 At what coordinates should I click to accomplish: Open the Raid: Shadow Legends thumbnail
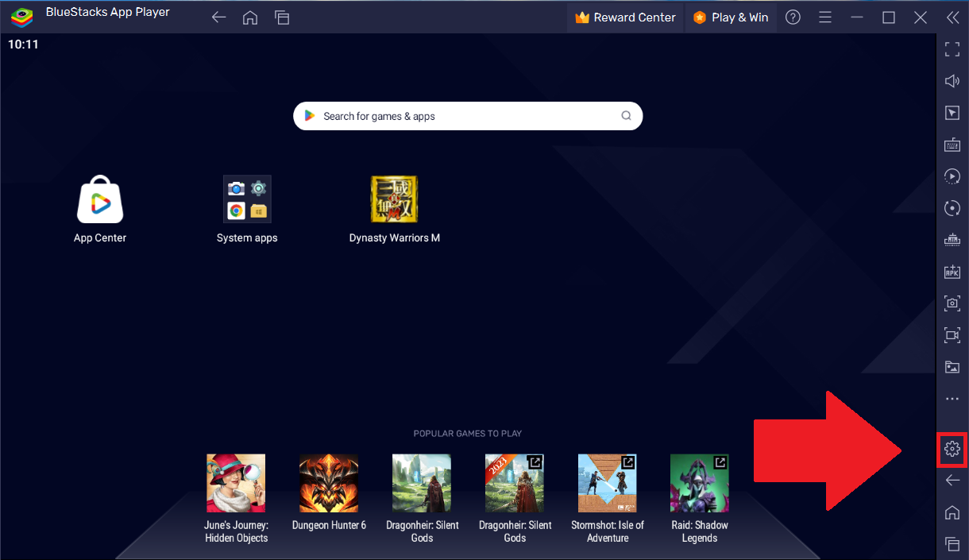pyautogui.click(x=699, y=483)
